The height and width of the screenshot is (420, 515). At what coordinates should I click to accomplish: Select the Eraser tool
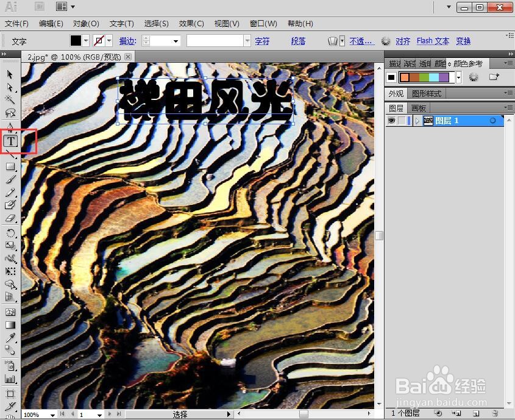click(10, 218)
